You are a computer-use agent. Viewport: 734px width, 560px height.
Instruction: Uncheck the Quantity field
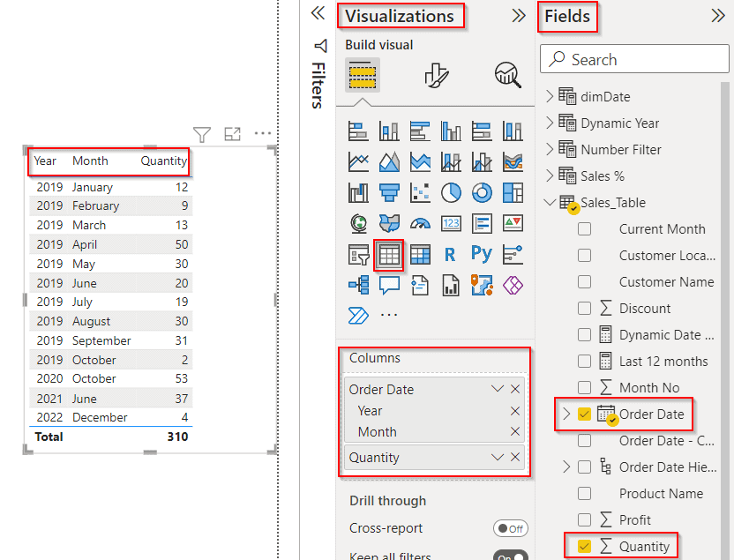coord(584,547)
